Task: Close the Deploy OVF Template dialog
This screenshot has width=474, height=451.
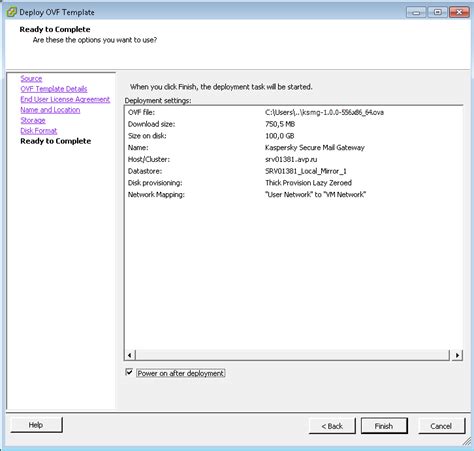Action: pos(459,12)
